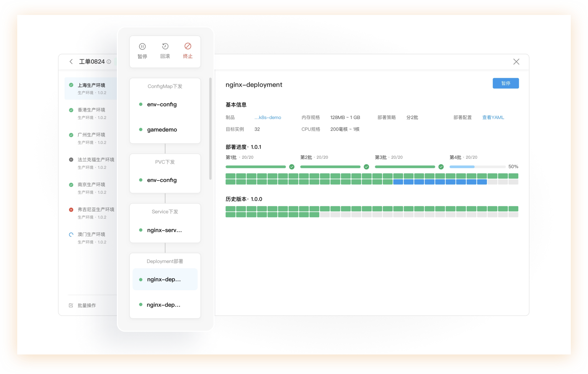Click the Deployment部署 stage header

click(165, 261)
